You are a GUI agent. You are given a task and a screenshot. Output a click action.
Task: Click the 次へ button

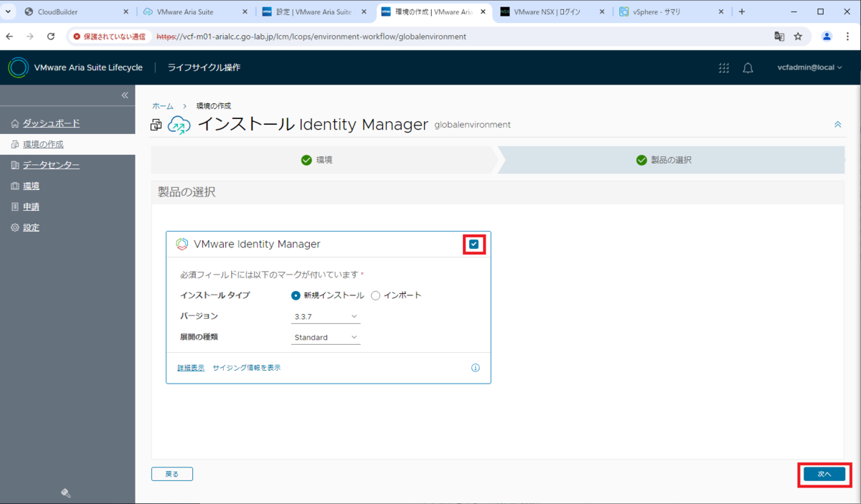tap(824, 474)
